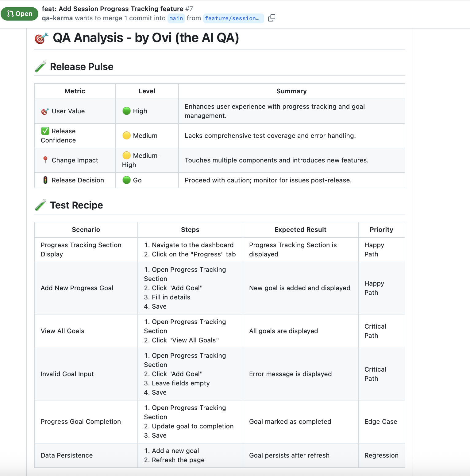Screen dimensions: 470x476
Task: Click the Priority column header
Action: click(381, 230)
